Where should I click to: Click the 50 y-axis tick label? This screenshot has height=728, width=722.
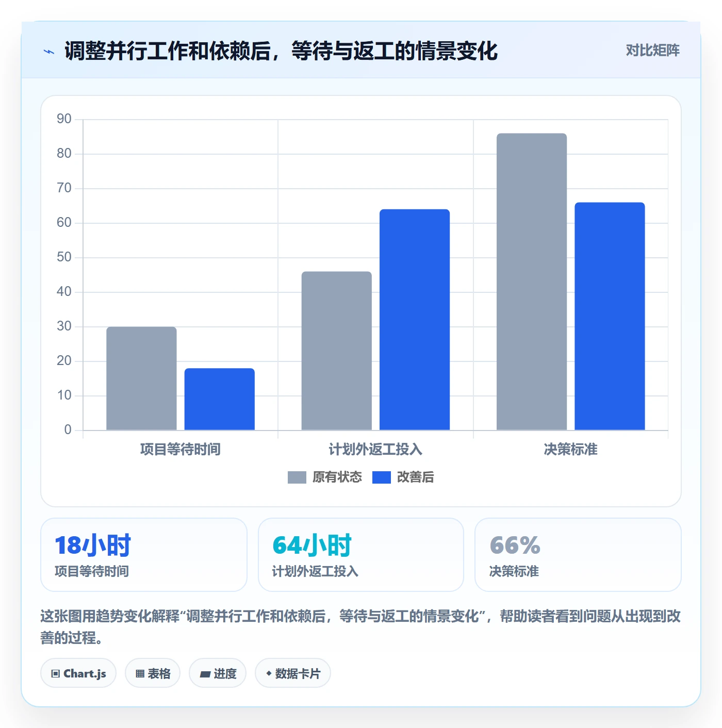(x=64, y=257)
